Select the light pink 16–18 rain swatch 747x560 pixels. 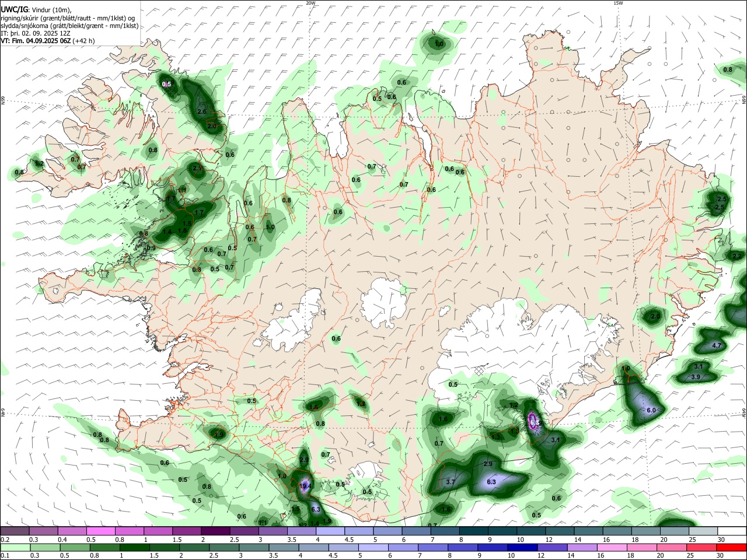coord(612,547)
